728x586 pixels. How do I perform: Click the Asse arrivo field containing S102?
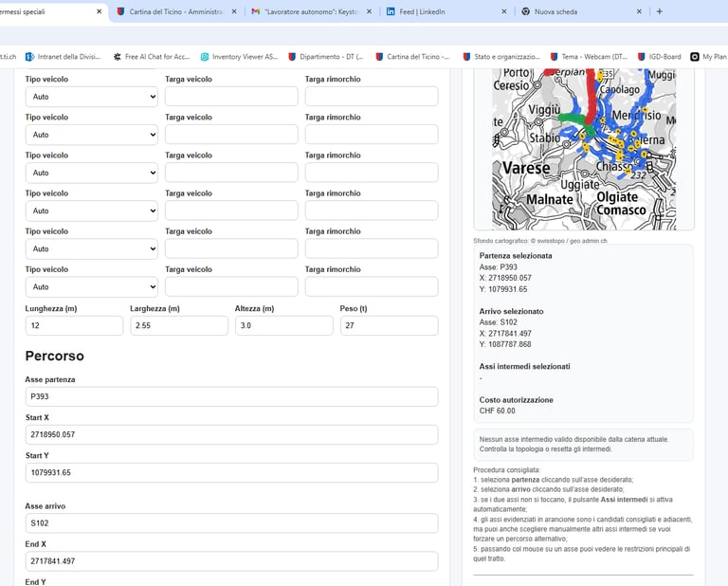231,523
